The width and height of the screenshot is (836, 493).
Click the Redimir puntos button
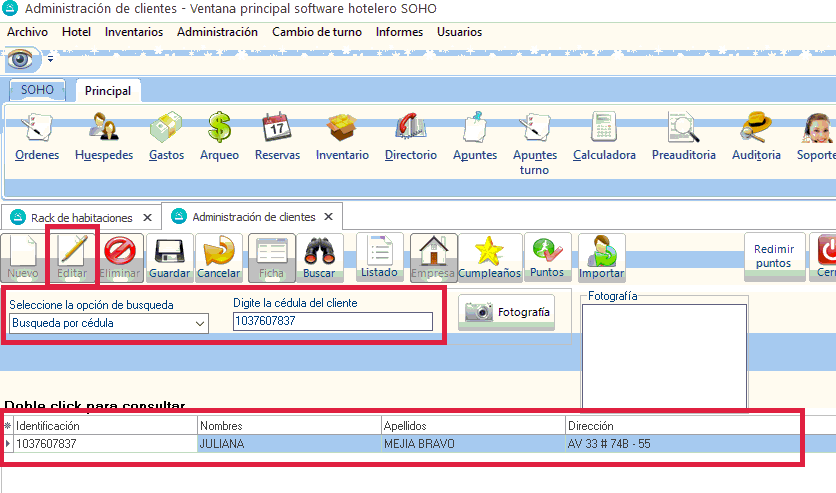[x=773, y=257]
